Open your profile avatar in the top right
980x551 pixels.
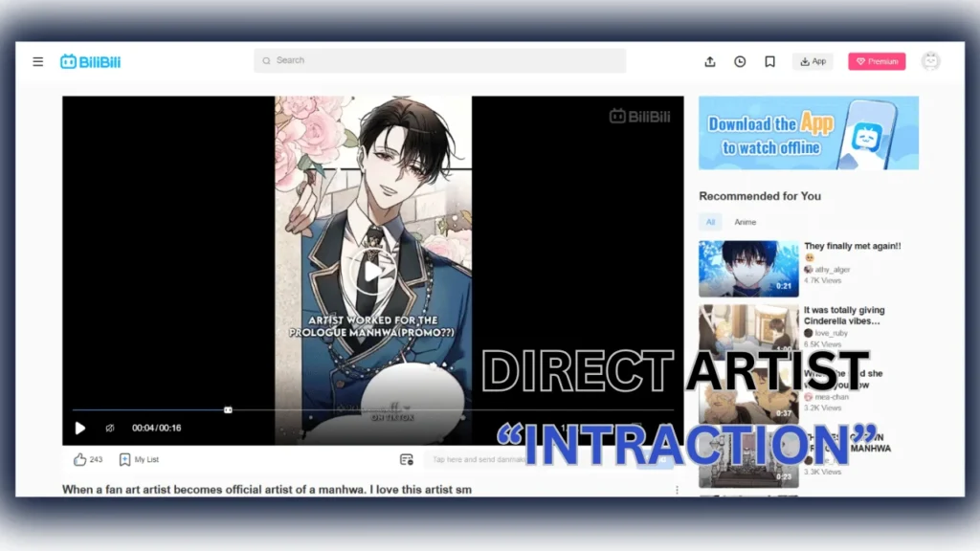[929, 60]
